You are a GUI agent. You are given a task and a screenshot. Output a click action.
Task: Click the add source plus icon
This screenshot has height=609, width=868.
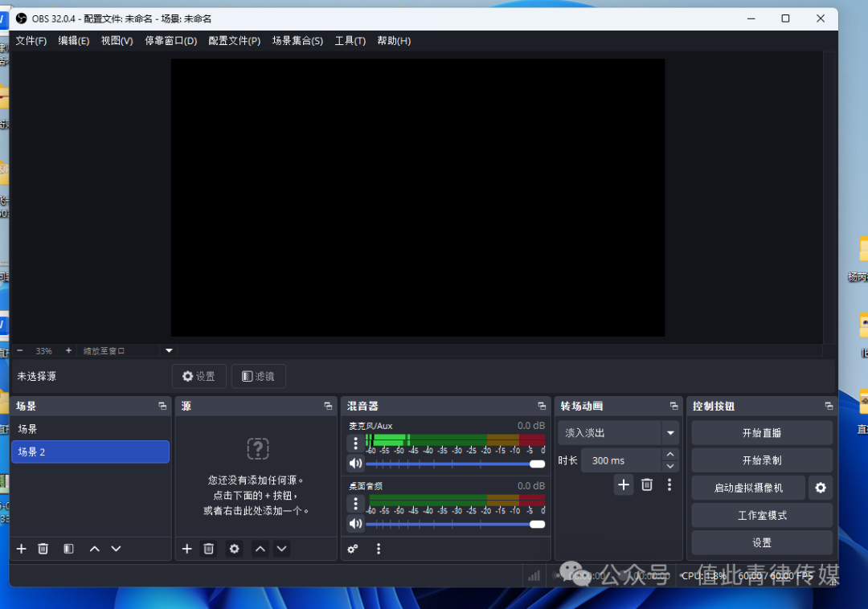(187, 549)
